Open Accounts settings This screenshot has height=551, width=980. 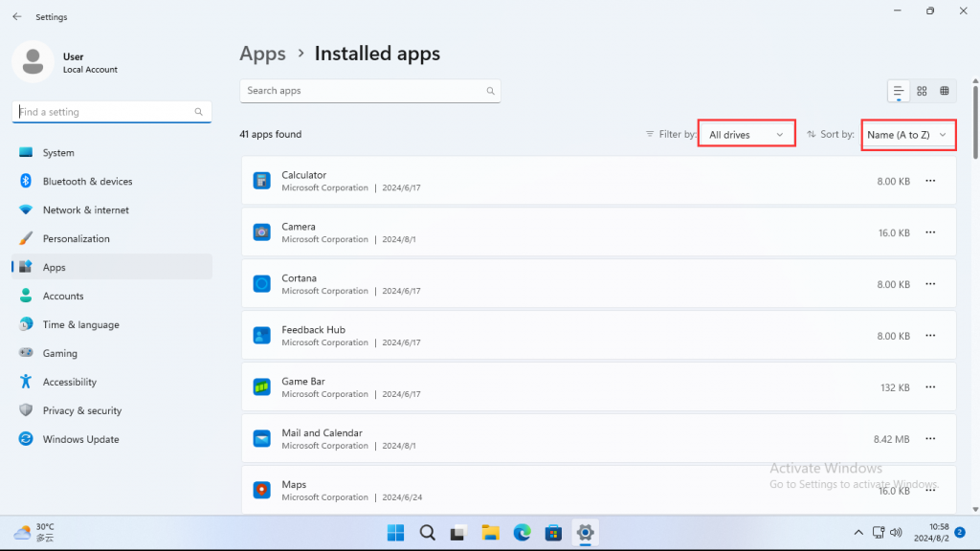point(112,297)
